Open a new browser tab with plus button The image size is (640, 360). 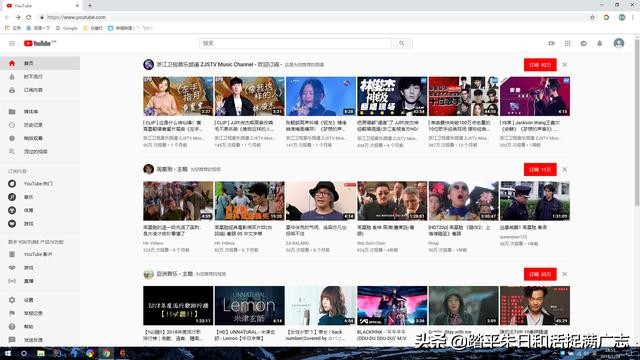(90, 6)
